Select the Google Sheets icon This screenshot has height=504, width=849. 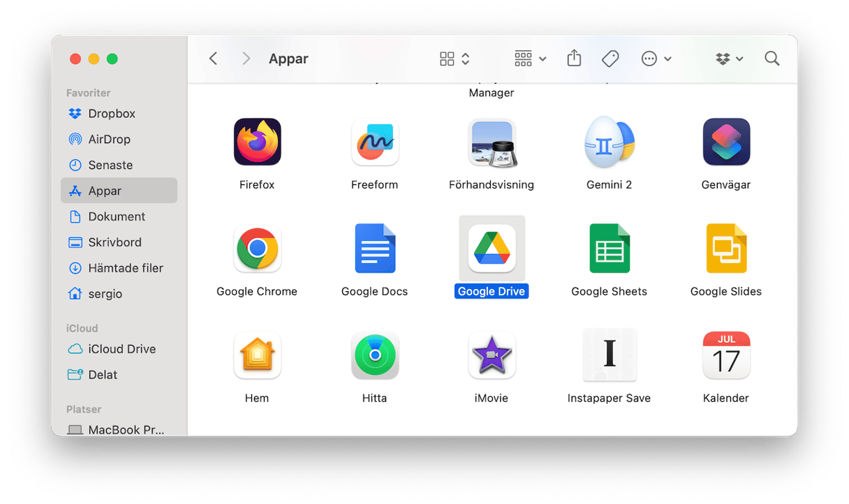pyautogui.click(x=609, y=249)
